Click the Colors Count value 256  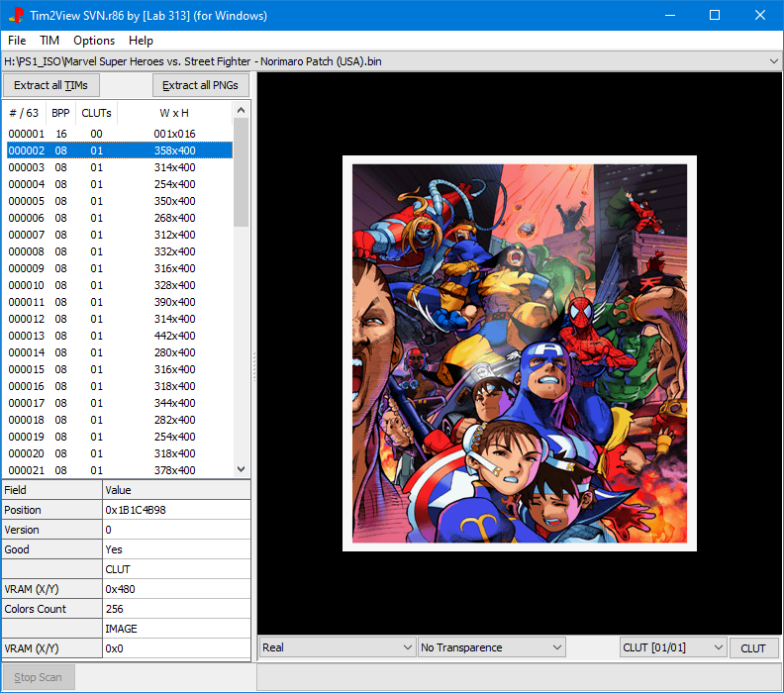[176, 609]
